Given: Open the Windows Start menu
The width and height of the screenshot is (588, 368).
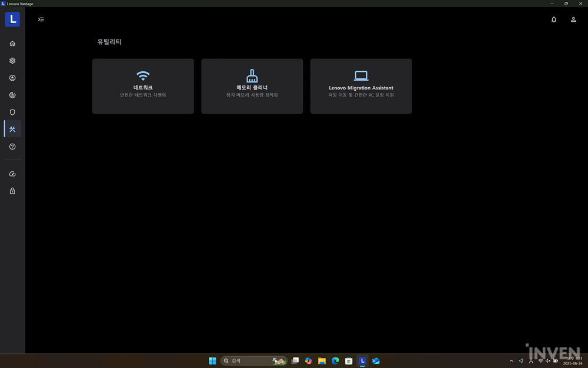Looking at the screenshot, I should coord(213,361).
